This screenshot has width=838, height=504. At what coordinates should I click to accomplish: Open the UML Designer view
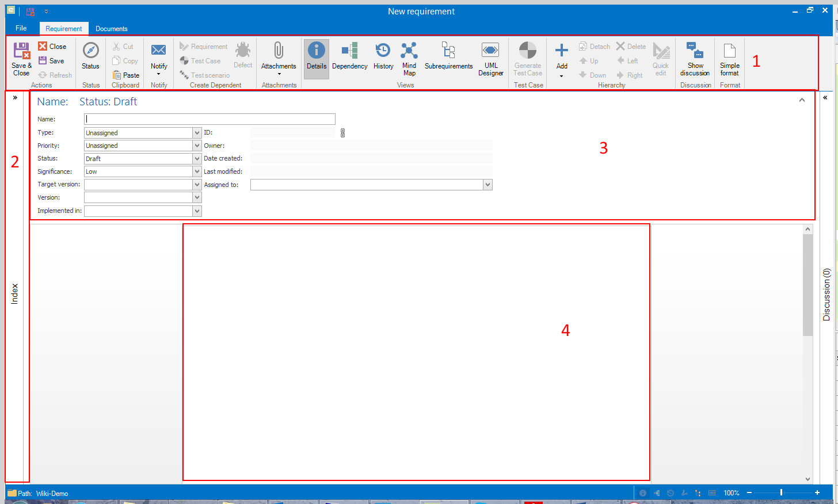coord(490,58)
